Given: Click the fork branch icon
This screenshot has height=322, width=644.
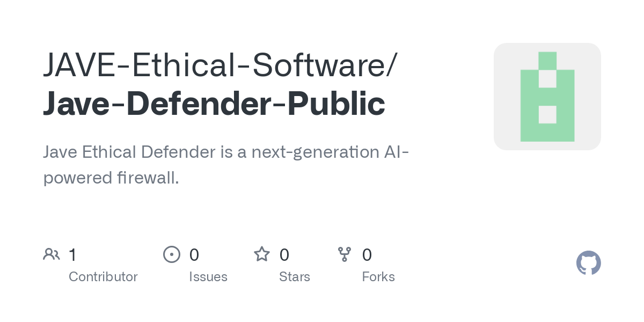Looking at the screenshot, I should [345, 254].
